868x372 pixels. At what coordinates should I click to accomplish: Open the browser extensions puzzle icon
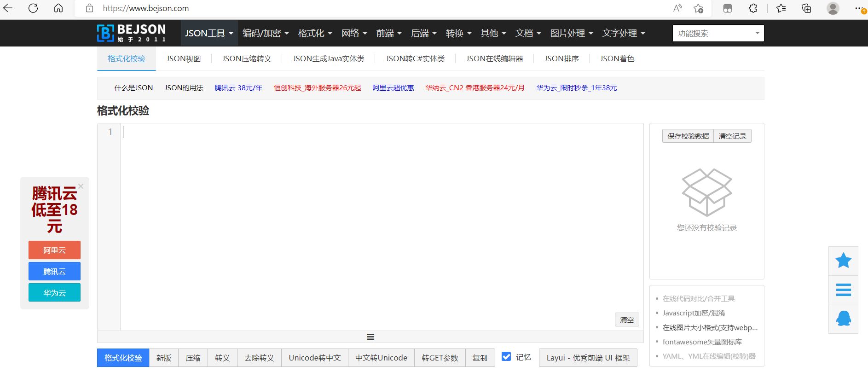(753, 8)
